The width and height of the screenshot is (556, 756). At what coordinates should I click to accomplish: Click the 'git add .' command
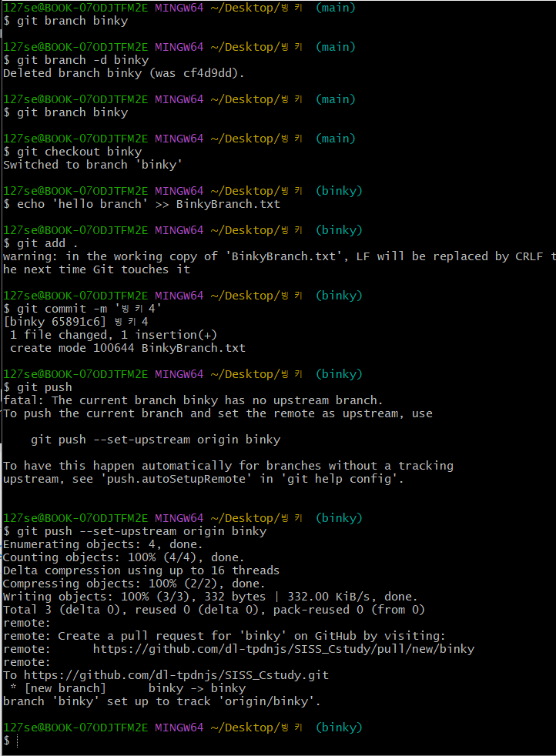(x=48, y=243)
